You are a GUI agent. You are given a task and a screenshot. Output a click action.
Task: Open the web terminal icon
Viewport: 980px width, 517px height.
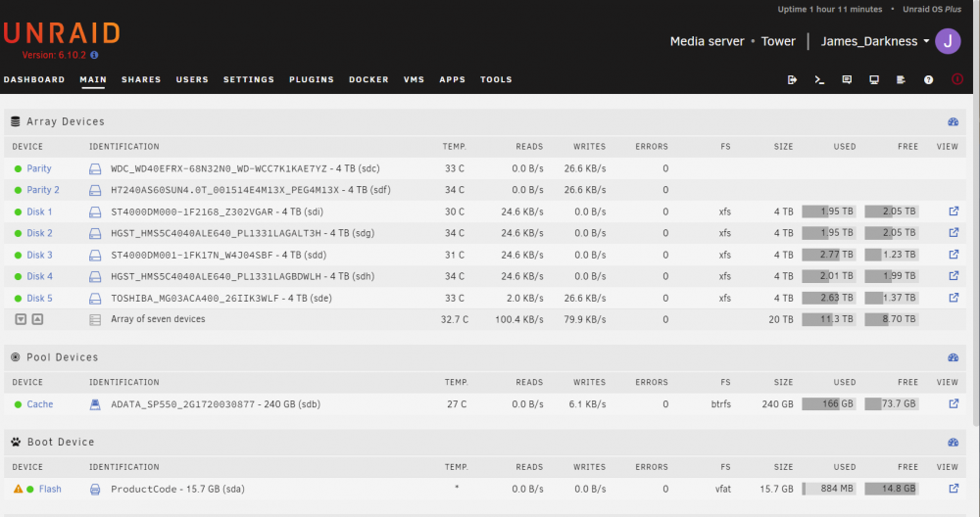click(x=819, y=80)
